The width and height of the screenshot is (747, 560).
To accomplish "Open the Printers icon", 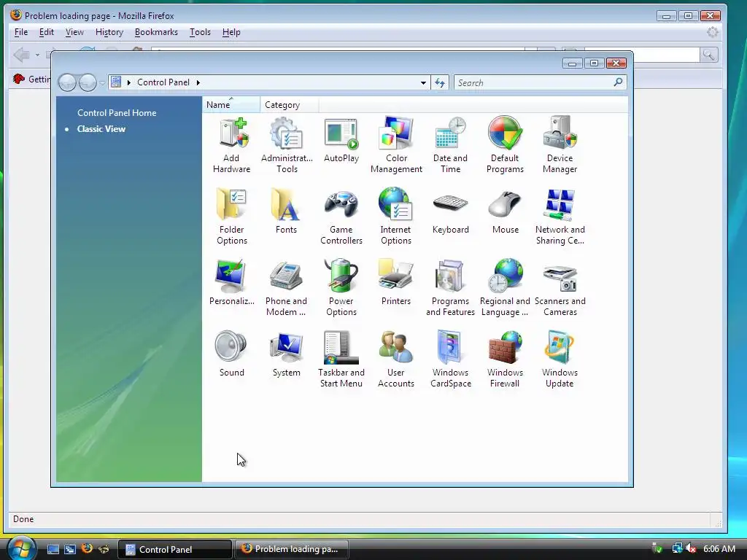I will click(x=396, y=283).
